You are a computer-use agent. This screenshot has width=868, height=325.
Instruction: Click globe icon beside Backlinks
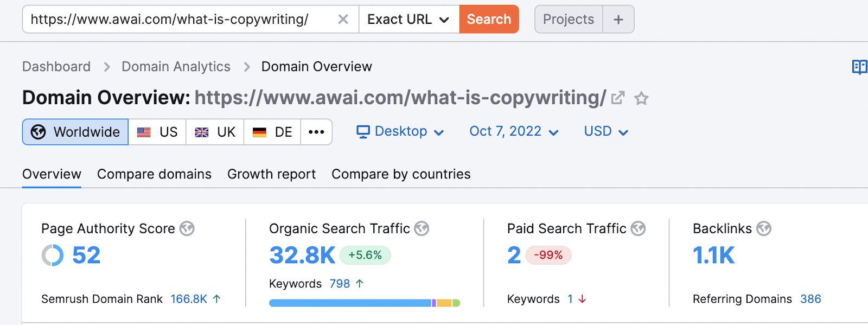pyautogui.click(x=764, y=228)
